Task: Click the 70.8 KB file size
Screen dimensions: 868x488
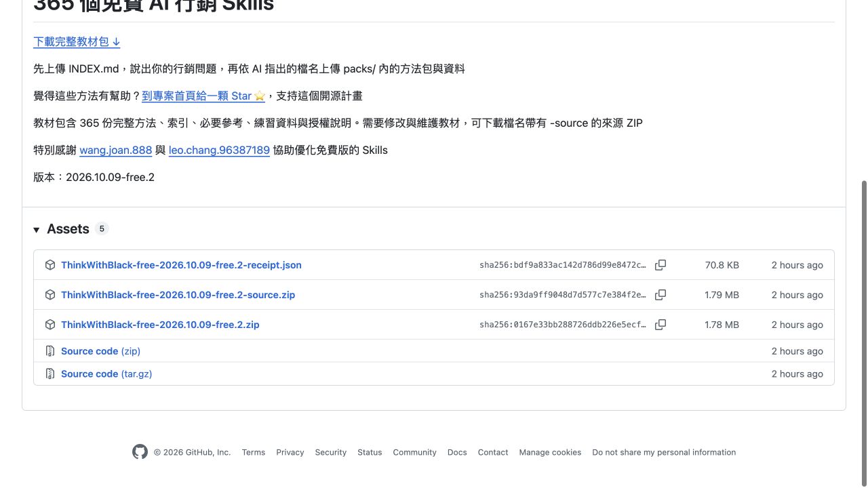Action: coord(722,265)
